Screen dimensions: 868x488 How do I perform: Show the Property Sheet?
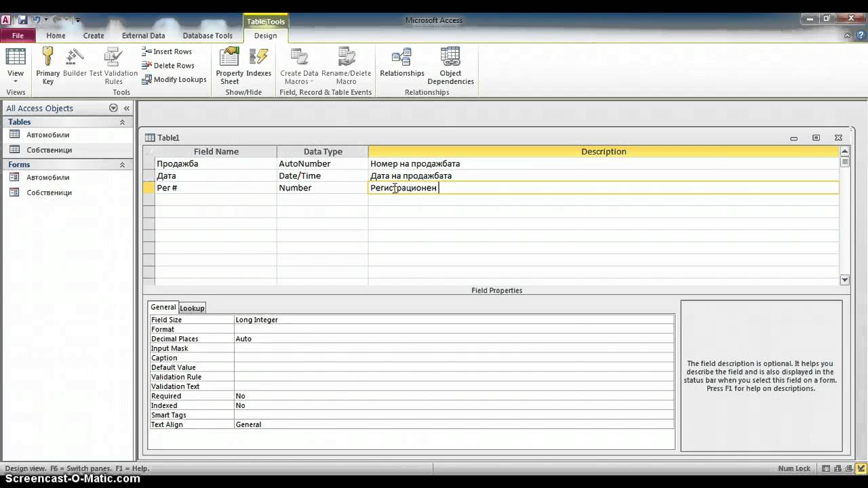click(x=230, y=66)
